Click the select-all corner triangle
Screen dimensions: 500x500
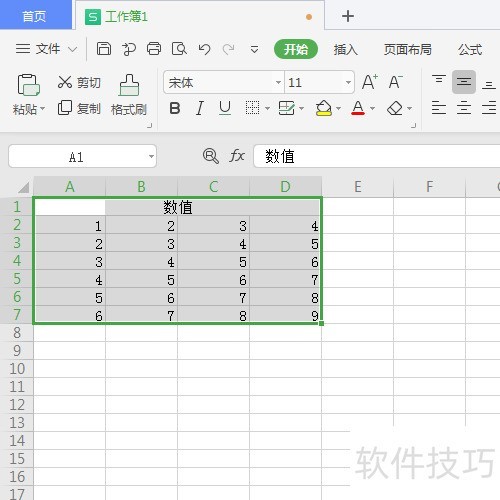pyautogui.click(x=23, y=187)
